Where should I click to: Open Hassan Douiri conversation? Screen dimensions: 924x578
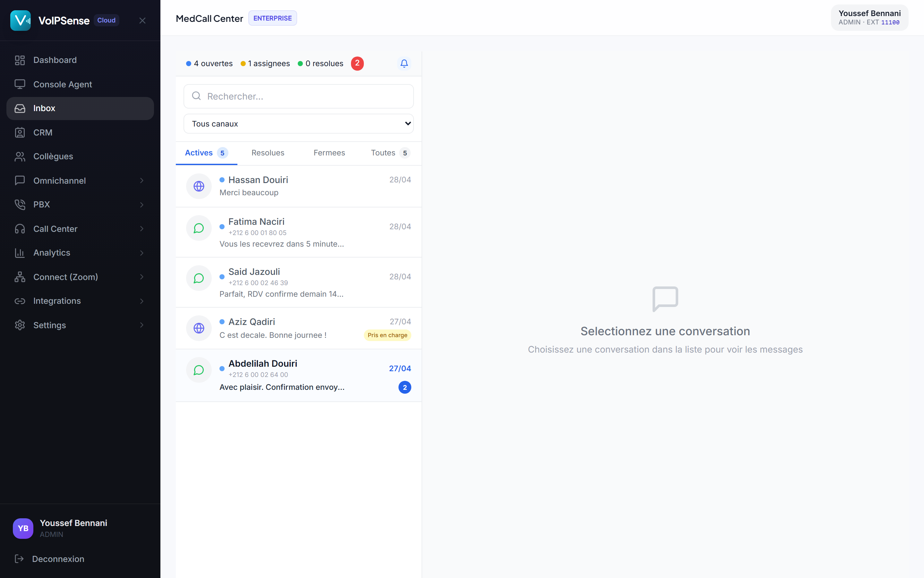coord(299,186)
